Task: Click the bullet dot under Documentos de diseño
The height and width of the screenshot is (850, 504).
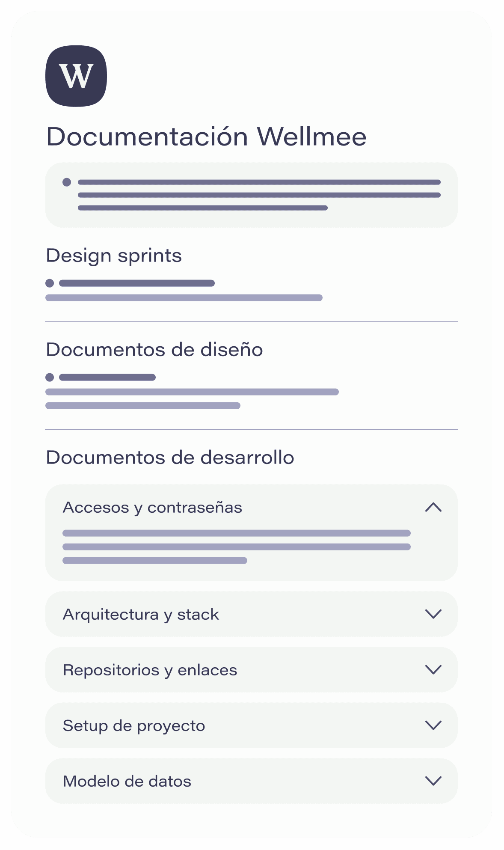Action: click(x=50, y=377)
